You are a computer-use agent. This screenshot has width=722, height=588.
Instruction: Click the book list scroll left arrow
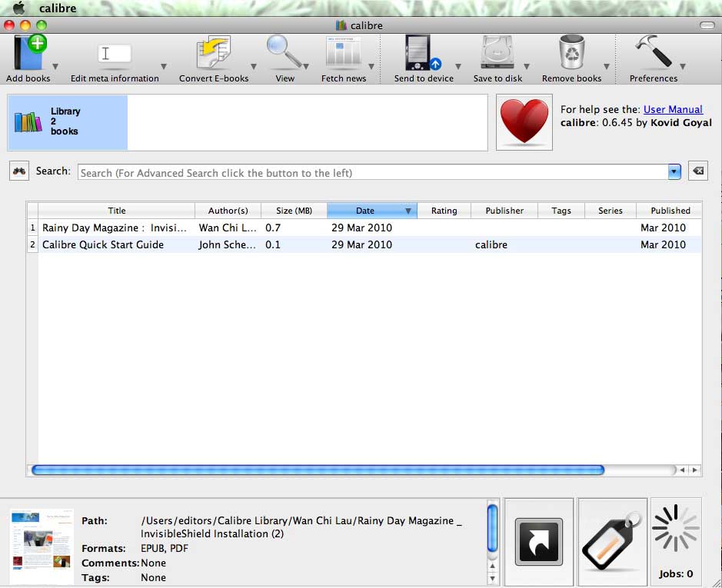point(682,470)
